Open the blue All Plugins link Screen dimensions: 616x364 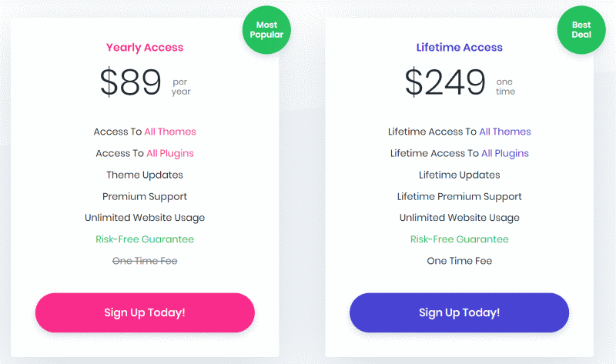coord(505,154)
